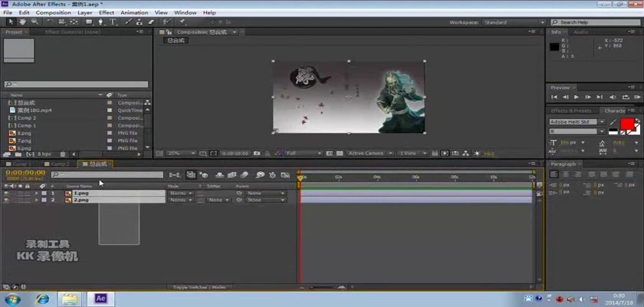
Task: Click the Draft 3D timeline icon
Action: [204, 175]
